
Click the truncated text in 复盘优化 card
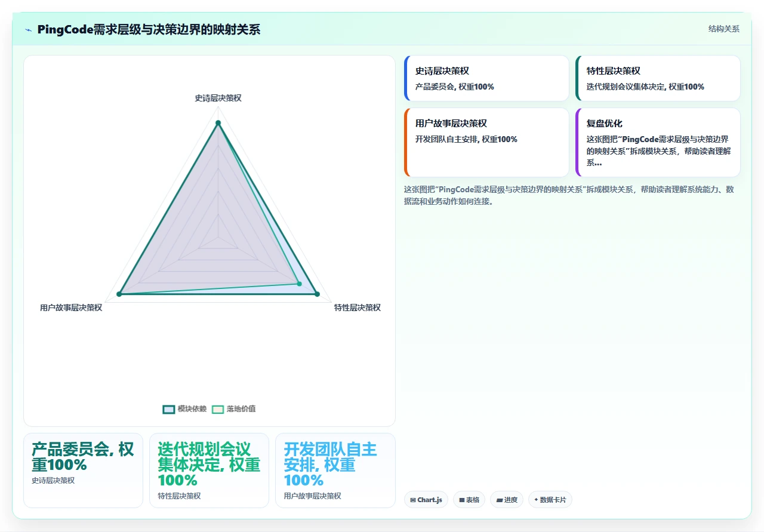[x=658, y=150]
